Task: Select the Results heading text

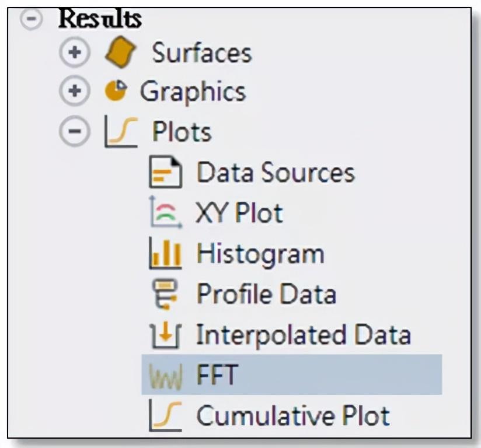Action: coord(99,18)
